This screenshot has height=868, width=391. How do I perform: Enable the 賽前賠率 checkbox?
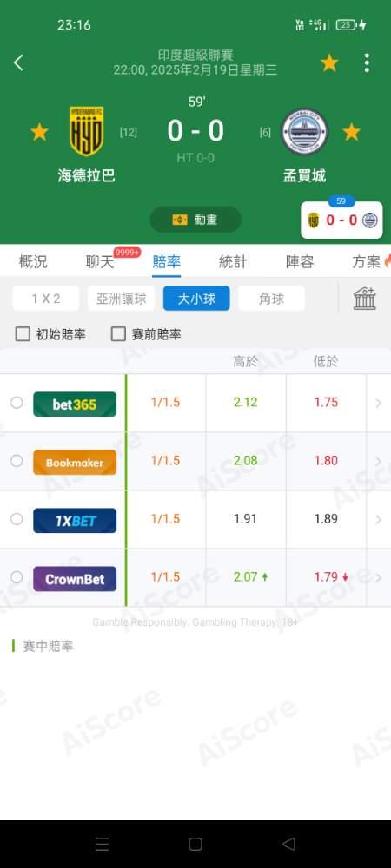pyautogui.click(x=118, y=334)
